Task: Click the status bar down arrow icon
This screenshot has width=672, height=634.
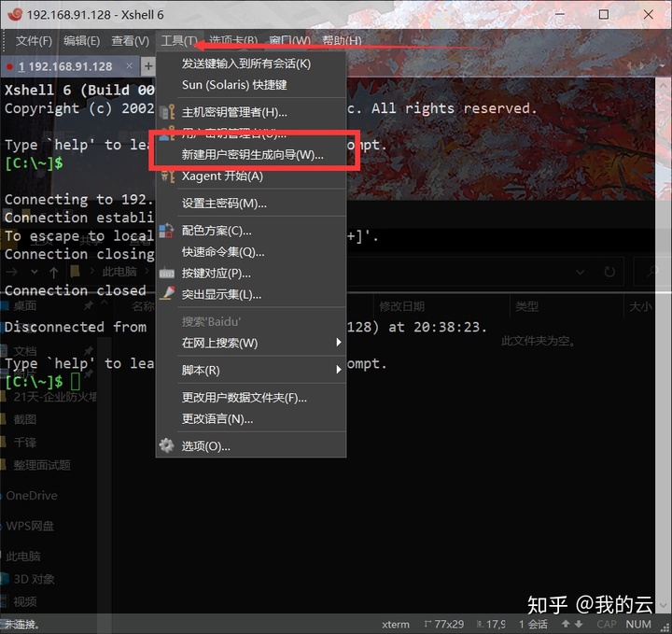Action: (579, 624)
